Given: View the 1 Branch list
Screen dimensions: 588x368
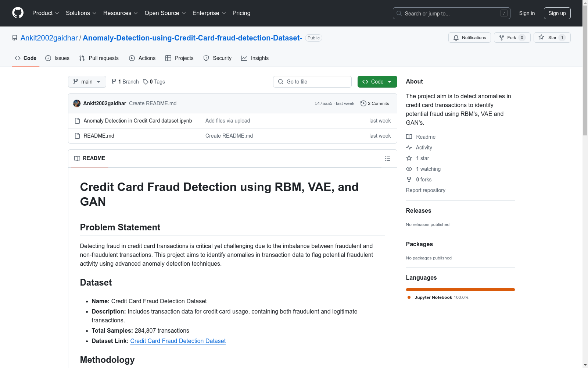Looking at the screenshot, I should click(x=125, y=82).
